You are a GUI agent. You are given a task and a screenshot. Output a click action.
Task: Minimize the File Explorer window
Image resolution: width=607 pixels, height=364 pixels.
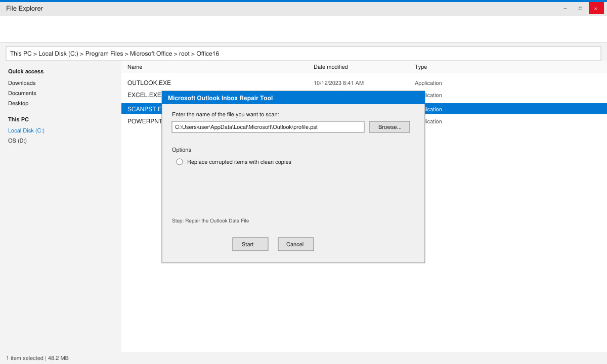[565, 9]
